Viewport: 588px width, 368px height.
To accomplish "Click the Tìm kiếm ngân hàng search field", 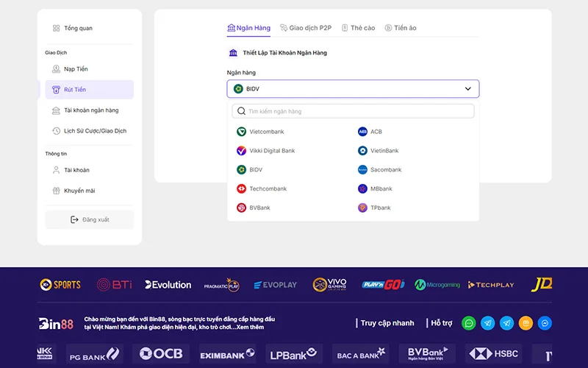I will 358,111.
